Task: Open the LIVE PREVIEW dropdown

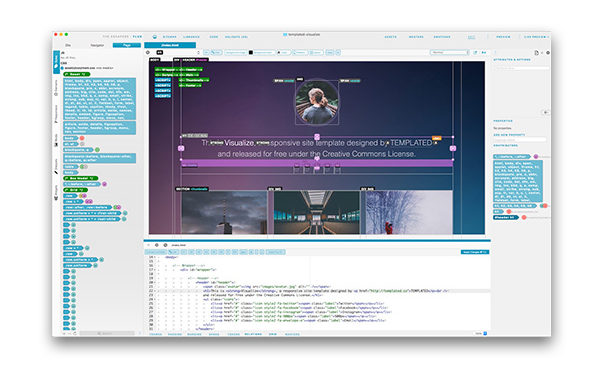Action: pos(536,37)
